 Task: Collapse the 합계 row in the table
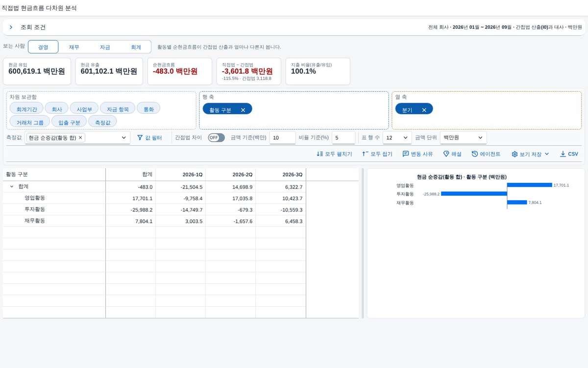pyautogui.click(x=11, y=187)
